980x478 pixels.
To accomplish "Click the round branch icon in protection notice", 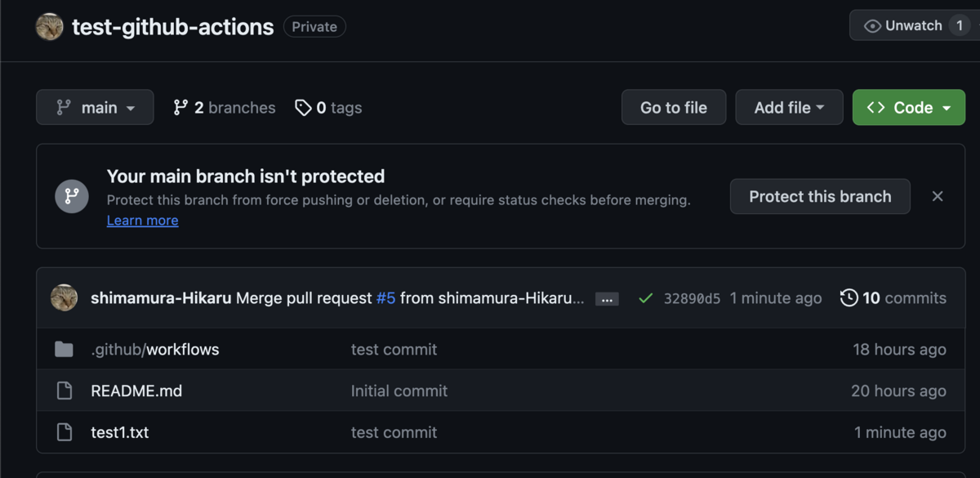I will coord(72,196).
